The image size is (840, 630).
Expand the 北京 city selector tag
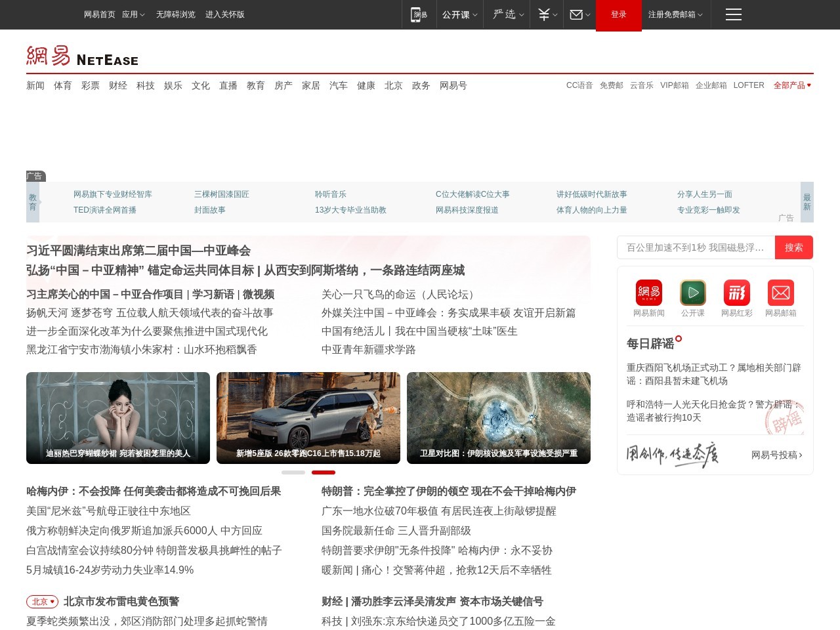click(42, 602)
